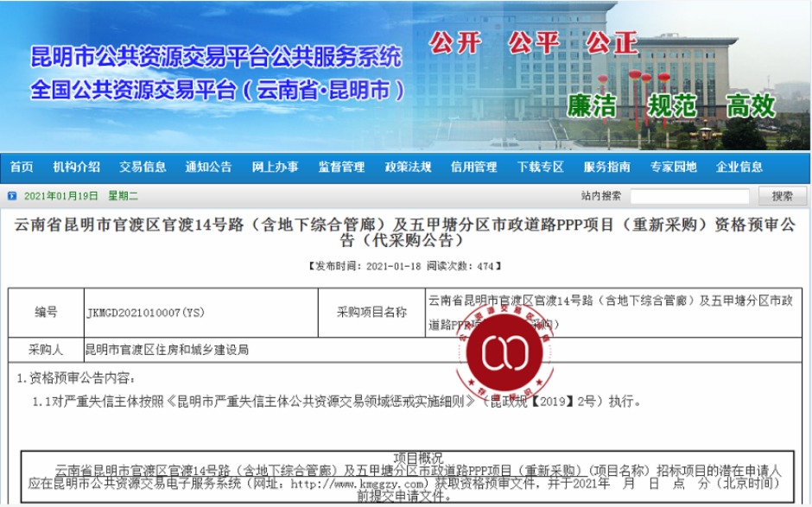812x507 pixels.
Task: Navigate to 政策法规 section
Action: tap(408, 167)
